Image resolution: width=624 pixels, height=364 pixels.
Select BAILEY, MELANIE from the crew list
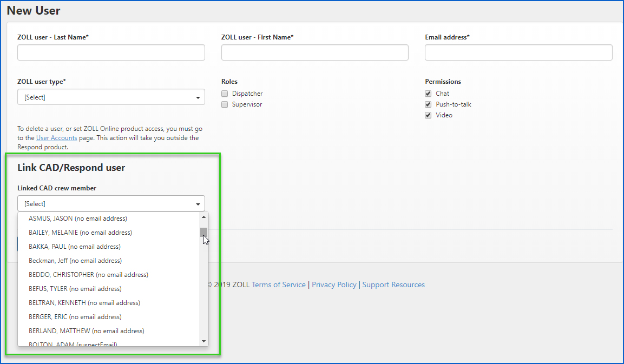pyautogui.click(x=80, y=233)
